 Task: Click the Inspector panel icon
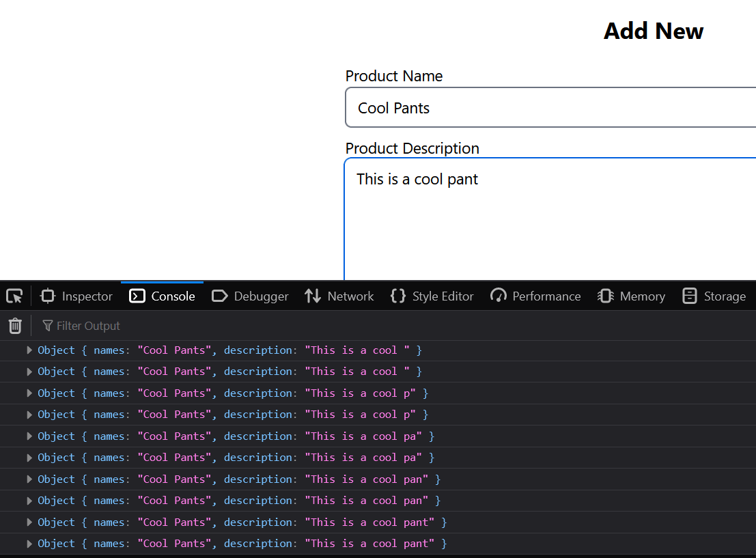pyautogui.click(x=47, y=296)
